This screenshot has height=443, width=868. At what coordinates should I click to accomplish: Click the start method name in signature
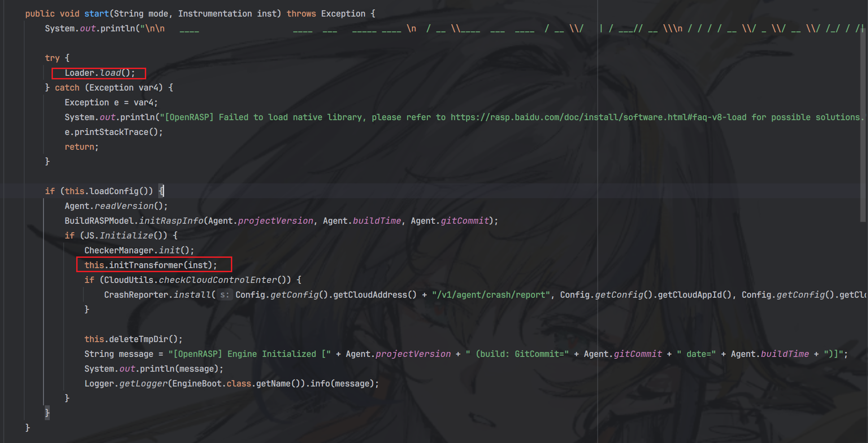click(96, 13)
